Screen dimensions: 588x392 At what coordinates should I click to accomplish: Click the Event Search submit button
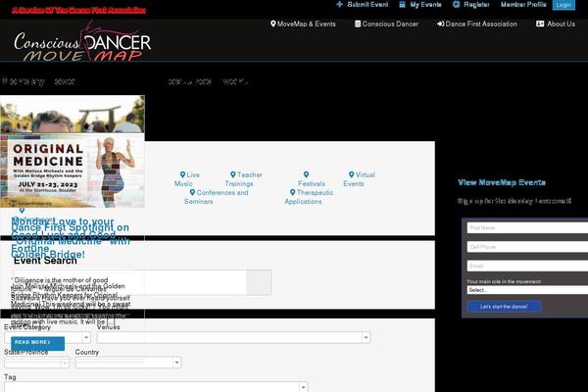pyautogui.click(x=259, y=282)
